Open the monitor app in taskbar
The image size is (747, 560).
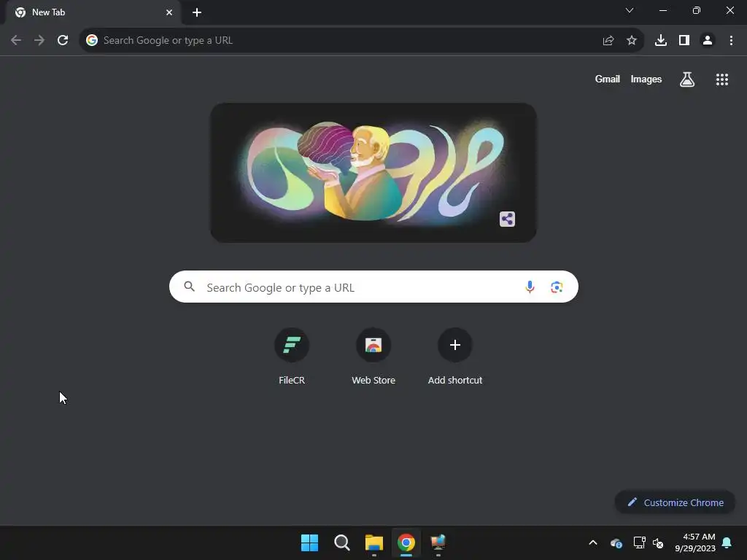click(438, 542)
